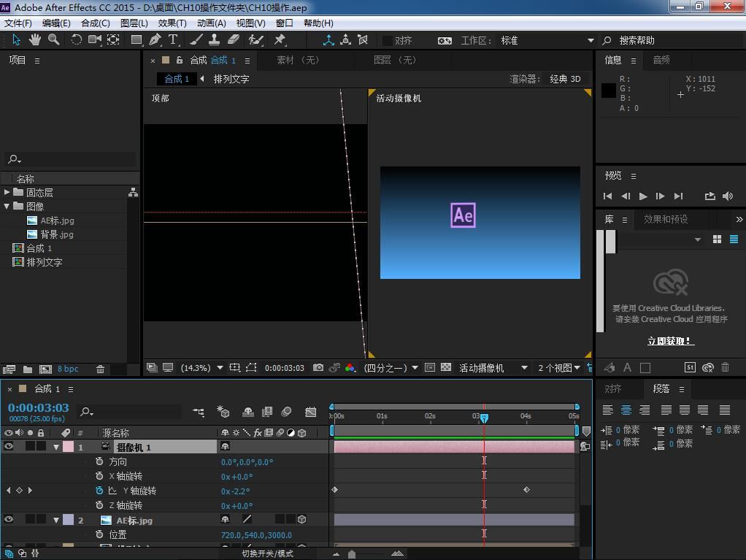Open the 合成(C) menu
746x560 pixels.
95,23
